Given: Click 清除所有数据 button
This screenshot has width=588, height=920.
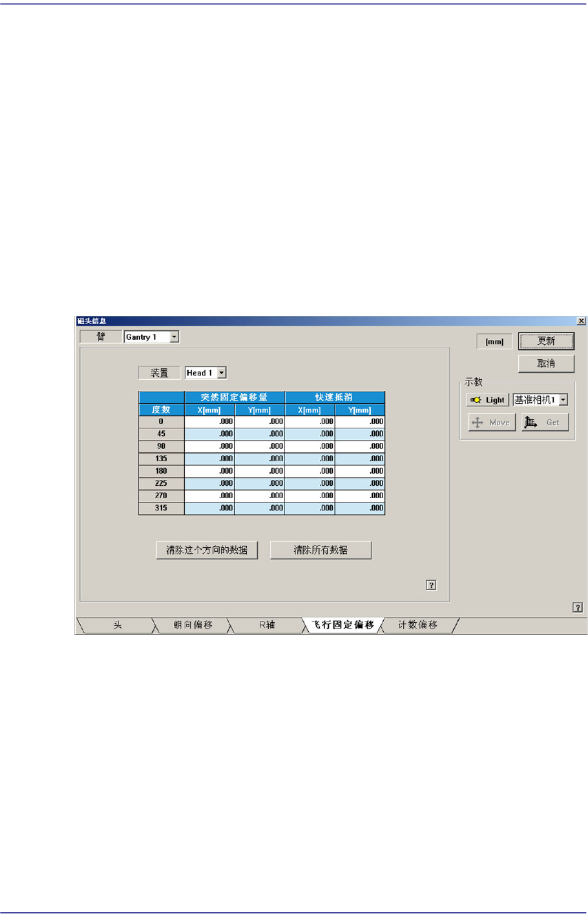Looking at the screenshot, I should [x=320, y=550].
